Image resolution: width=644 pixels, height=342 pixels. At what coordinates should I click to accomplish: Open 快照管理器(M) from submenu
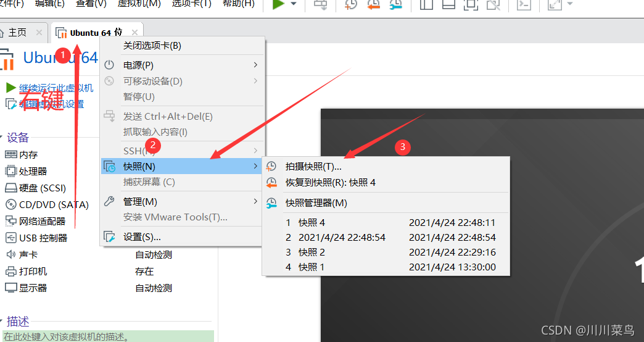[386, 202]
